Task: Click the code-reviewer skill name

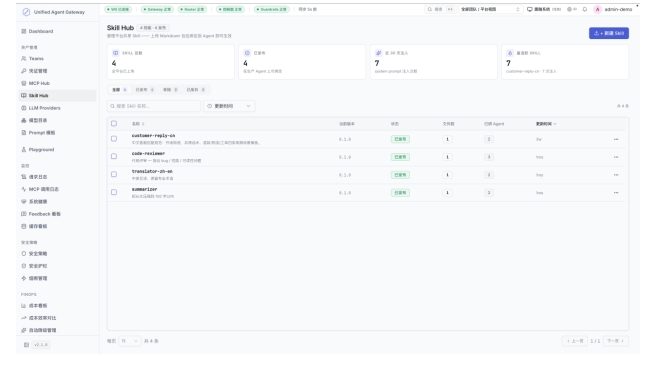Action: pos(148,153)
